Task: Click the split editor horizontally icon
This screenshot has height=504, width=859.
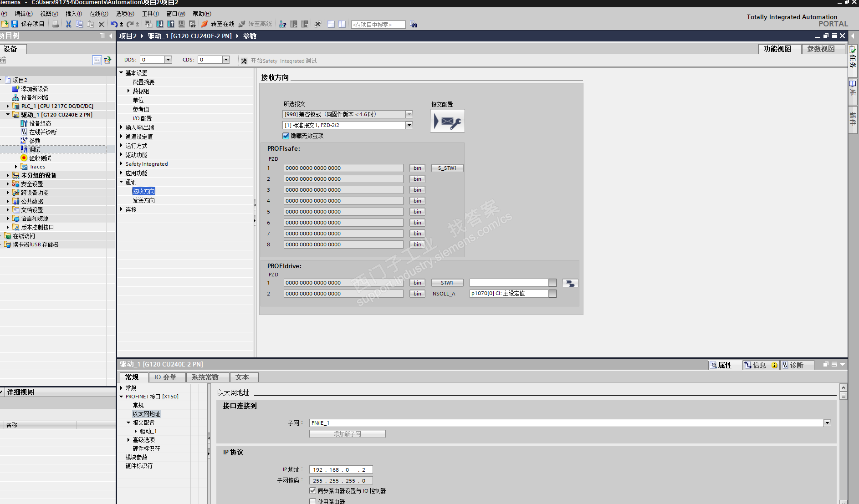Action: [331, 24]
